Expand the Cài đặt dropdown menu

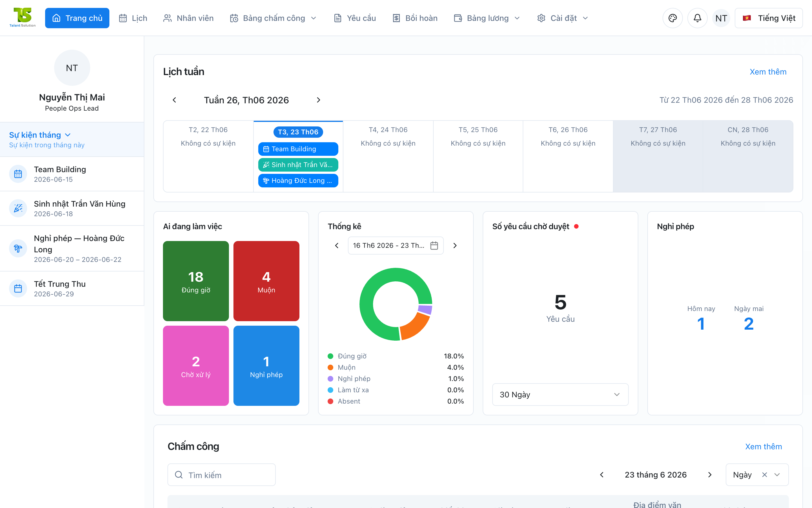pos(562,18)
